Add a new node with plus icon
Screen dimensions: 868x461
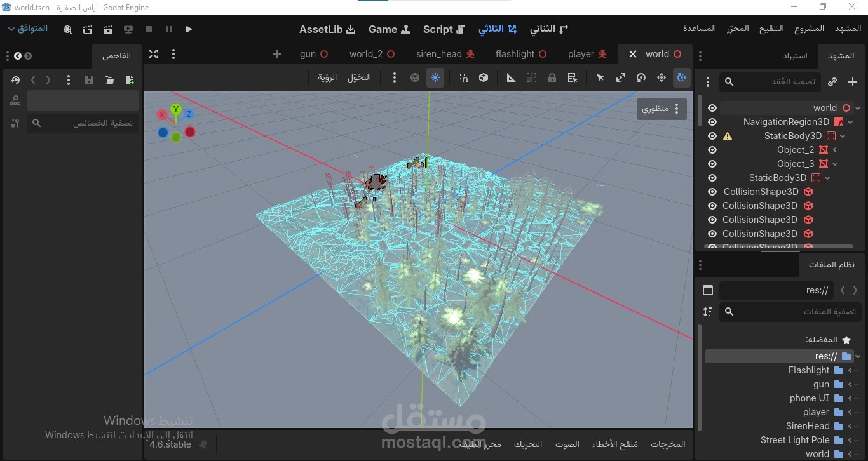tap(853, 82)
